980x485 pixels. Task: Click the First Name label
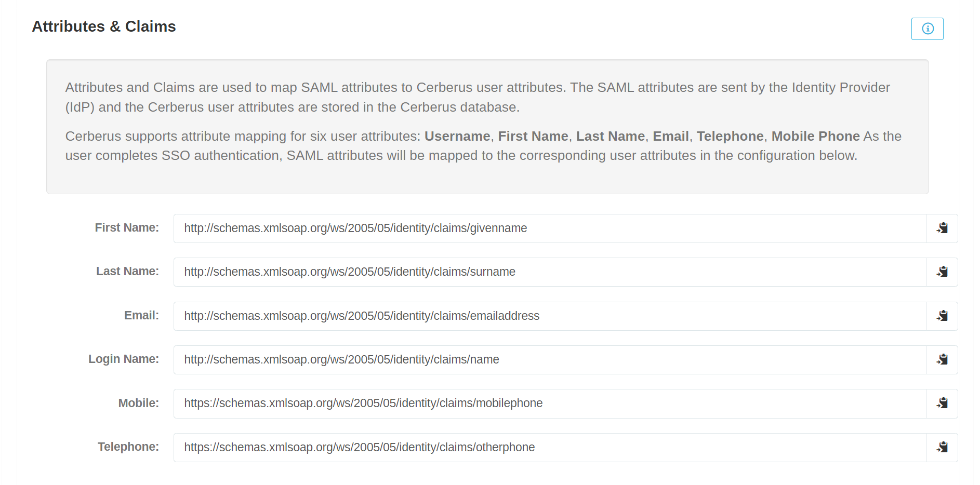[127, 227]
